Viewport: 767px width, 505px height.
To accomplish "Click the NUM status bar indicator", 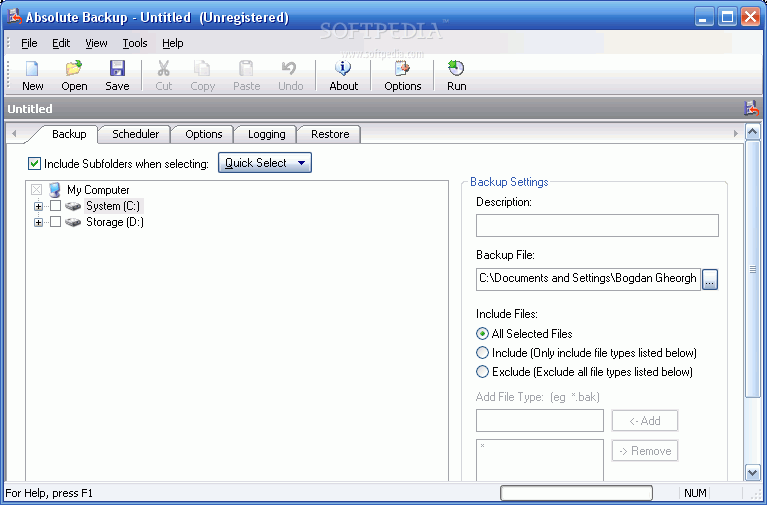I will (695, 493).
